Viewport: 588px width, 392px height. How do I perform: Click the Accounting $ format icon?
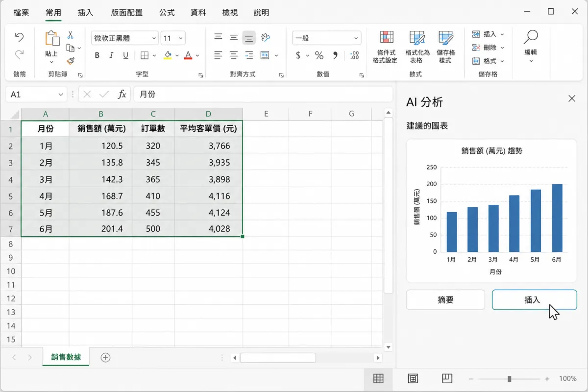[x=298, y=55]
